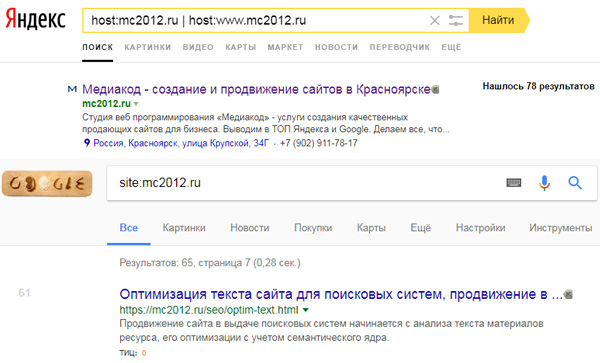Select the Google Все tab

point(129,228)
